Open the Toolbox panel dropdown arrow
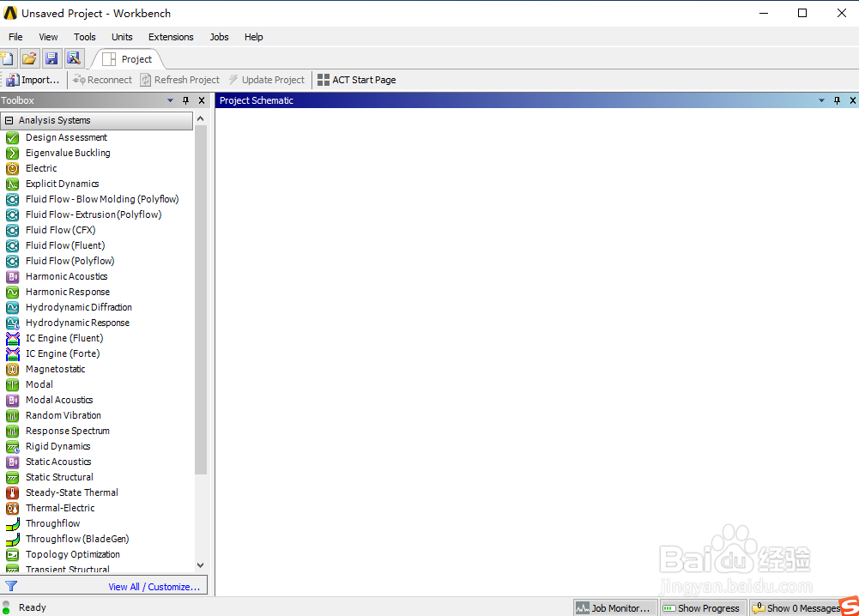 (x=171, y=100)
